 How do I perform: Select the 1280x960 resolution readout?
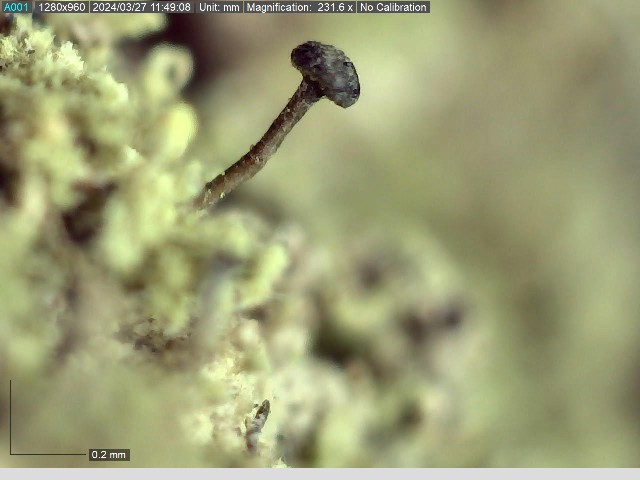point(62,7)
